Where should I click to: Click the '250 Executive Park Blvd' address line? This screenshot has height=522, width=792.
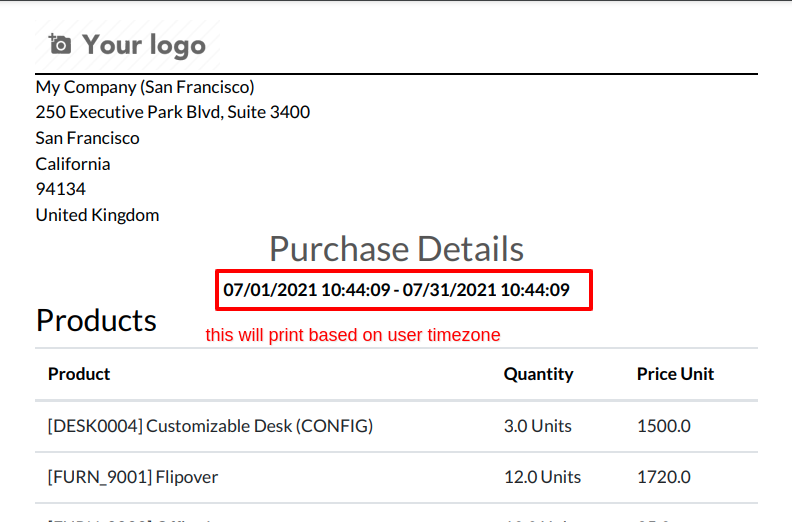coord(173,112)
